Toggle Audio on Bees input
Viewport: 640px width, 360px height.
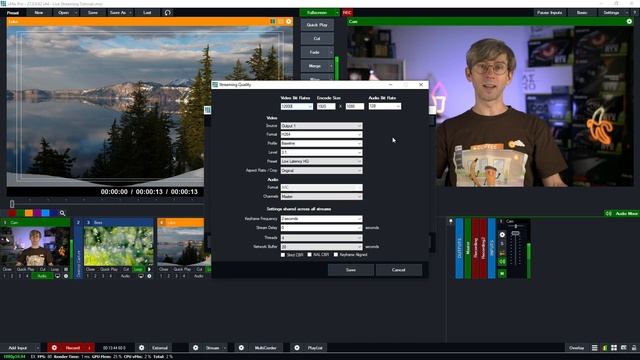coord(125,276)
